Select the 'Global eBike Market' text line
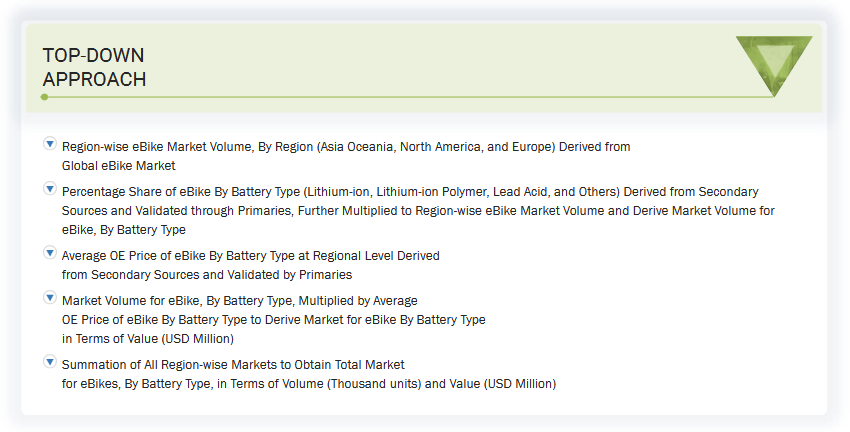 coord(118,165)
